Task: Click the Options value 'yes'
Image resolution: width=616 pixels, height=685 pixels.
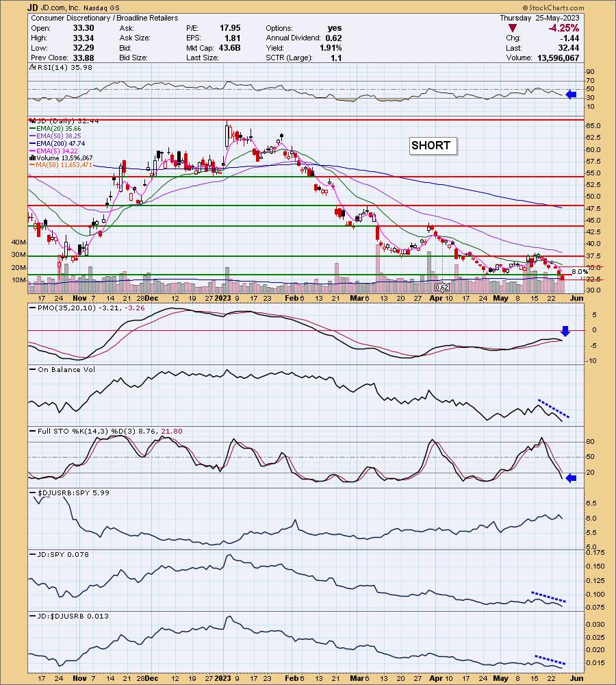Action: point(335,28)
